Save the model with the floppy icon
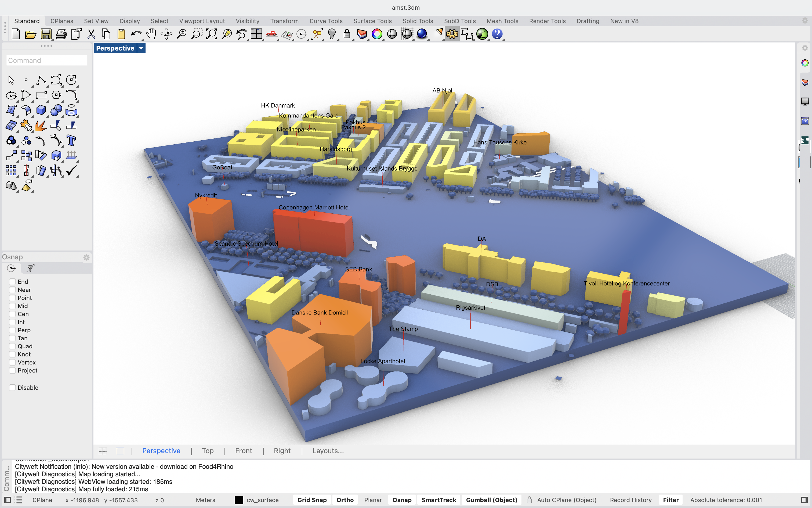 click(46, 34)
